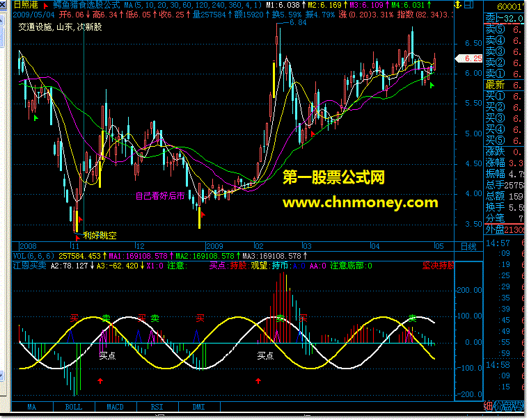Screen dimensions: 529x420
Task: Click the 买① bid row
Action: (x=504, y=97)
